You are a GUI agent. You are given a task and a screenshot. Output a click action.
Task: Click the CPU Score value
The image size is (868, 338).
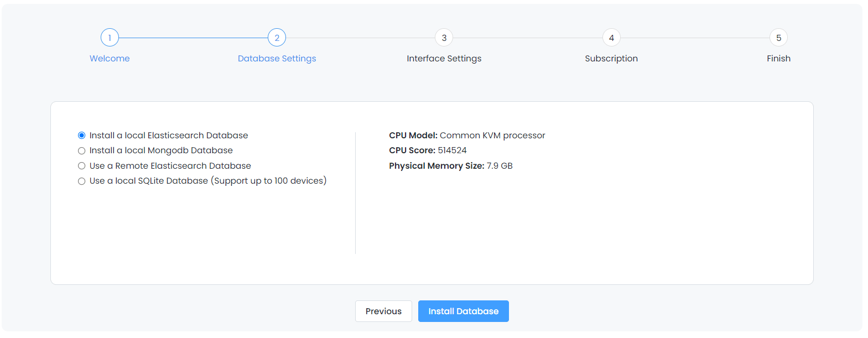pos(452,150)
